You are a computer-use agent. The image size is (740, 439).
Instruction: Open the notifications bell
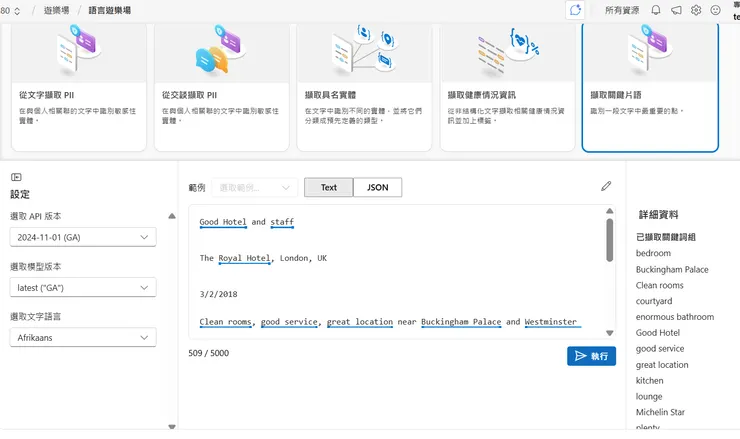656,10
